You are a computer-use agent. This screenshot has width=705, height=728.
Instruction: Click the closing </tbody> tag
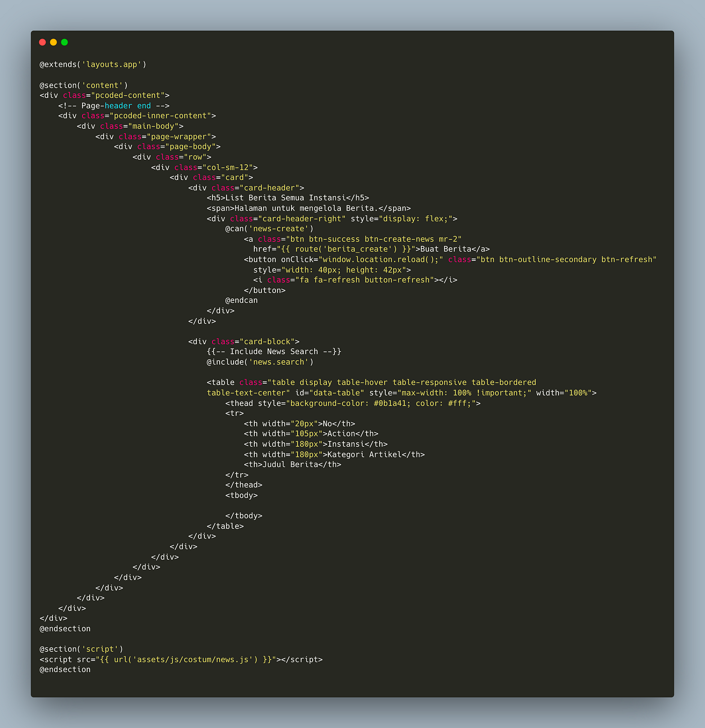tap(244, 515)
